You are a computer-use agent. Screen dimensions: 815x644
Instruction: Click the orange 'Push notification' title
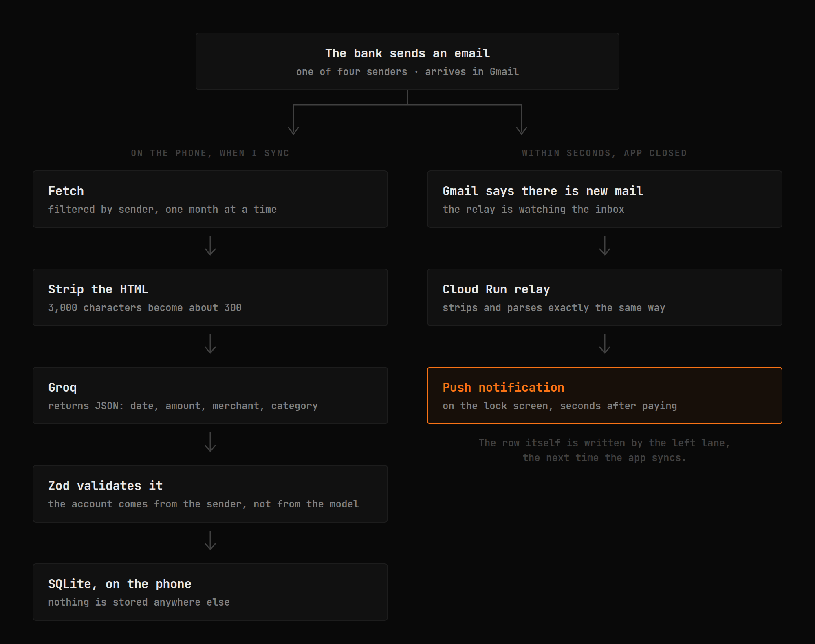tap(504, 388)
